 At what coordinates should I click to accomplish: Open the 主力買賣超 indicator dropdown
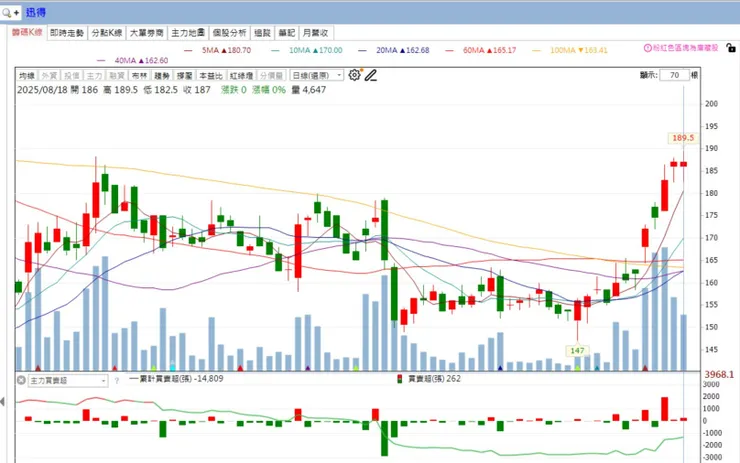[x=67, y=380]
